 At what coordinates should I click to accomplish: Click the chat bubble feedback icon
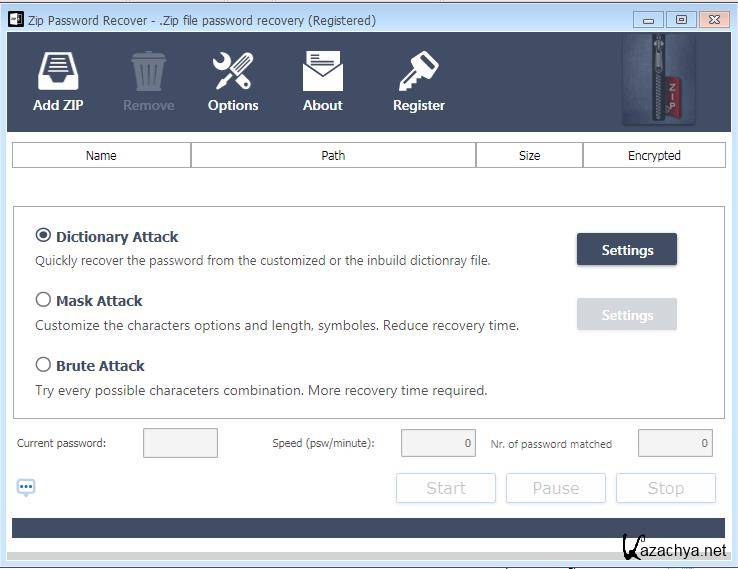tap(26, 487)
